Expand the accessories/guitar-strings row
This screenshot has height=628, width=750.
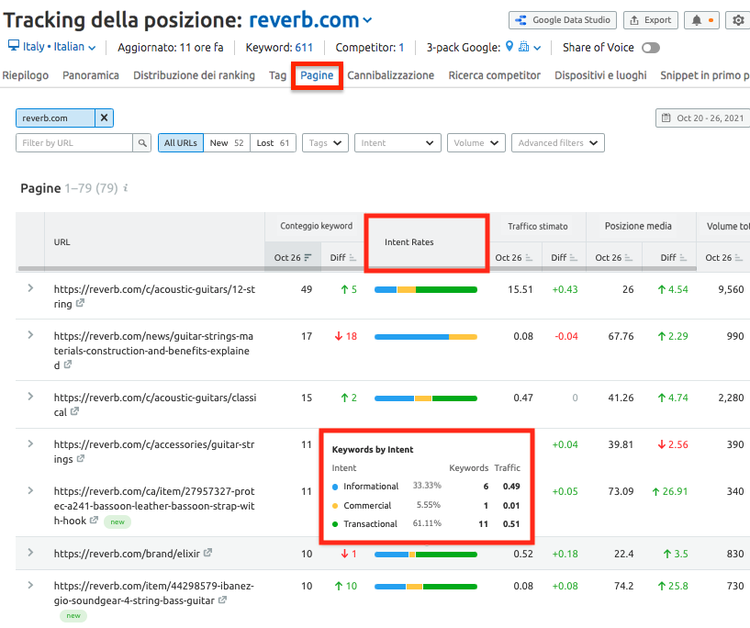click(x=30, y=443)
